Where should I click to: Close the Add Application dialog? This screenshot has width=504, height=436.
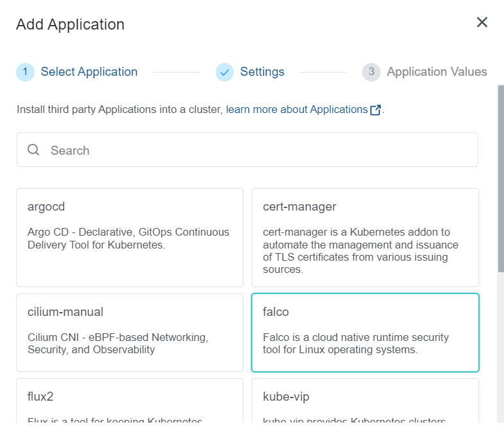click(x=482, y=22)
